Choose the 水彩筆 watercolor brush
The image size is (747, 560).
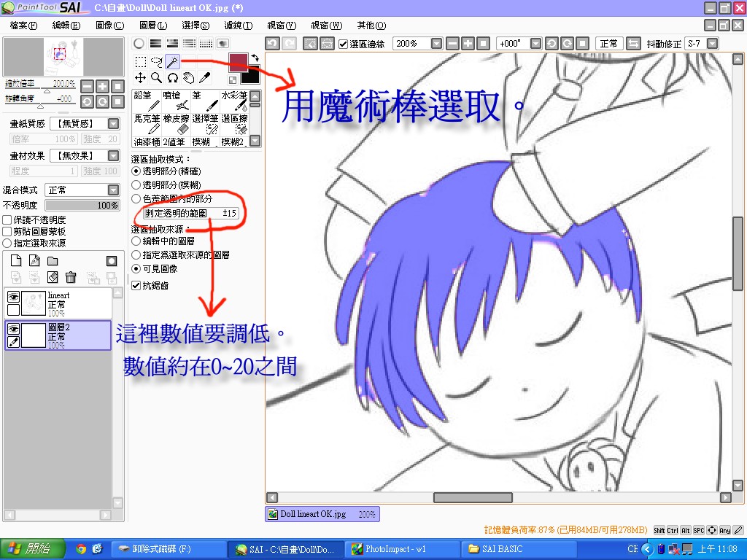(x=234, y=101)
